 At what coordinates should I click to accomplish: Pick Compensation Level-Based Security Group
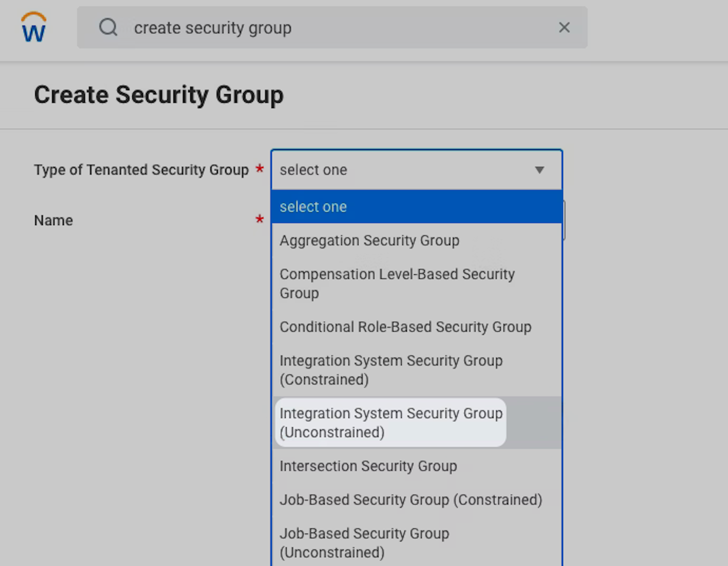tap(397, 283)
